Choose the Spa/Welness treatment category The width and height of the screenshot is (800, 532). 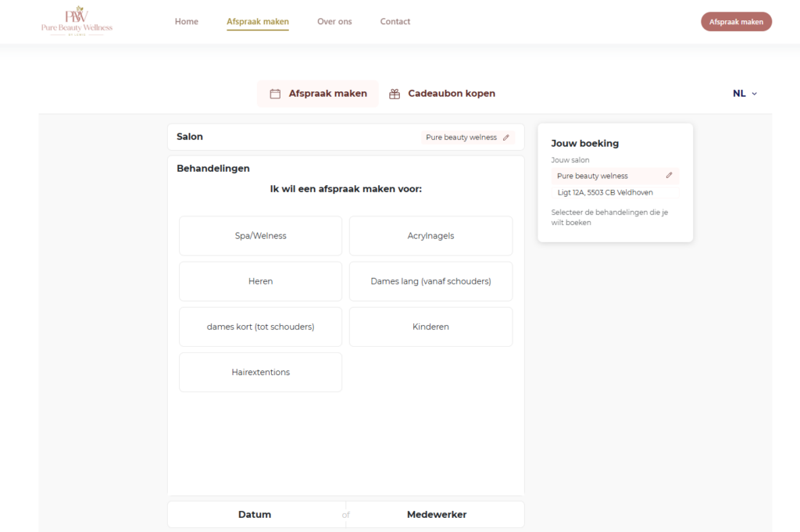[x=260, y=236]
